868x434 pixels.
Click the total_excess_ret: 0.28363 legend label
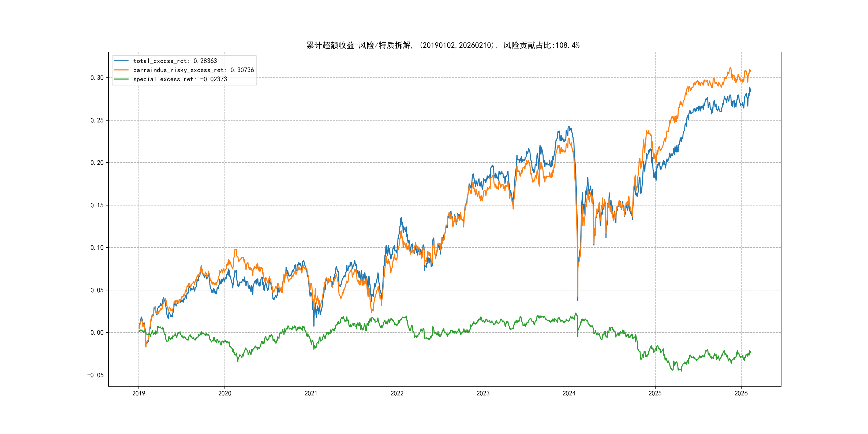click(175, 61)
